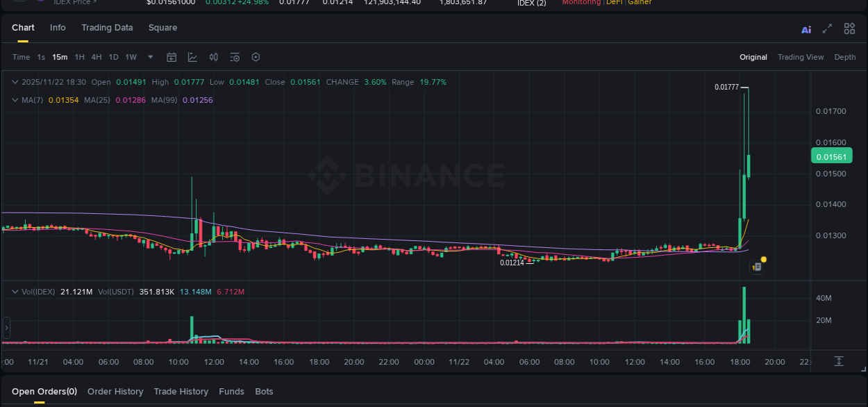Image resolution: width=868 pixels, height=407 pixels.
Task: Select the 1D timeframe
Action: pos(113,57)
